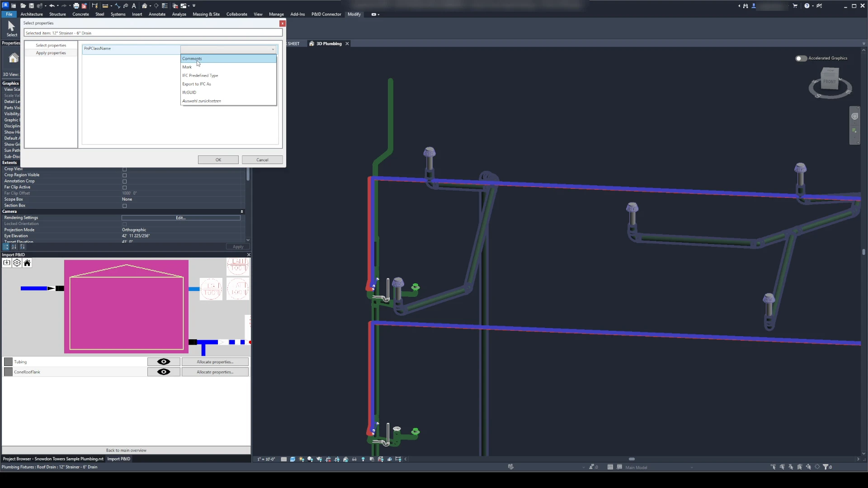The height and width of the screenshot is (488, 868).
Task: Click the Text 'A' icon in quick access
Action: 134,6
